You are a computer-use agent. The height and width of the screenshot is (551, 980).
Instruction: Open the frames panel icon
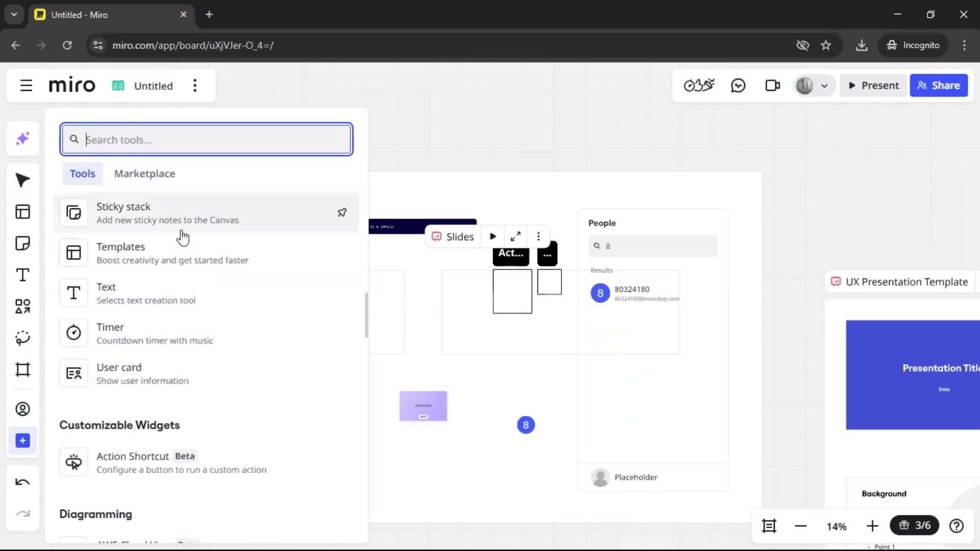coord(769,525)
